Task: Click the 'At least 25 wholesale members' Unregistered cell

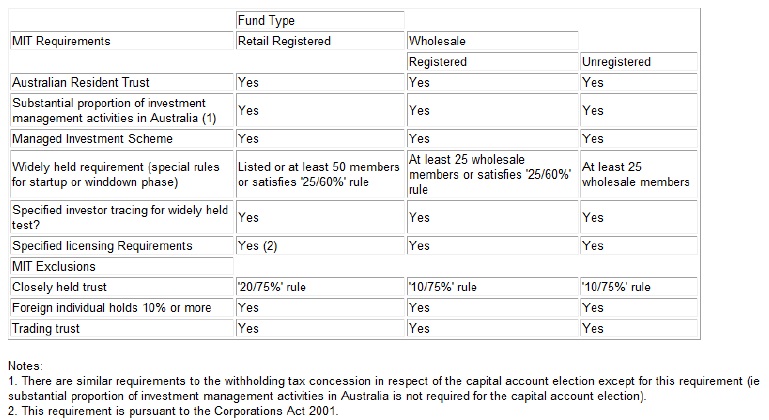Action: pyautogui.click(x=639, y=175)
